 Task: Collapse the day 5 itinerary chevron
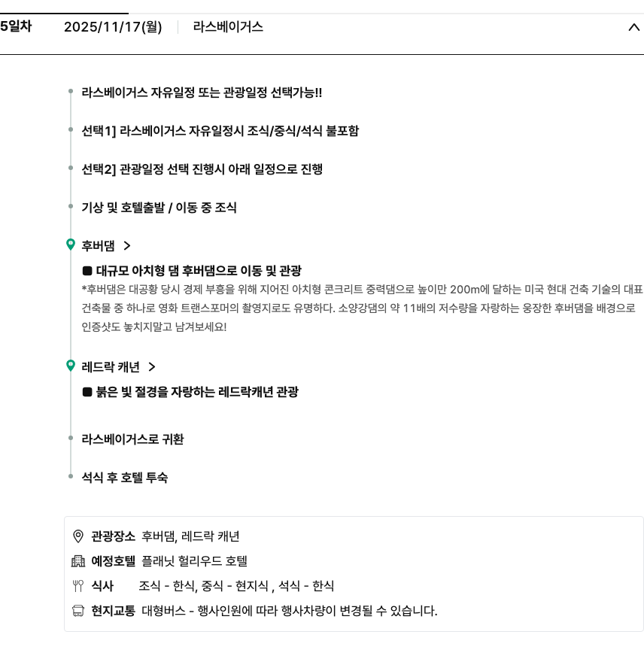point(633,28)
